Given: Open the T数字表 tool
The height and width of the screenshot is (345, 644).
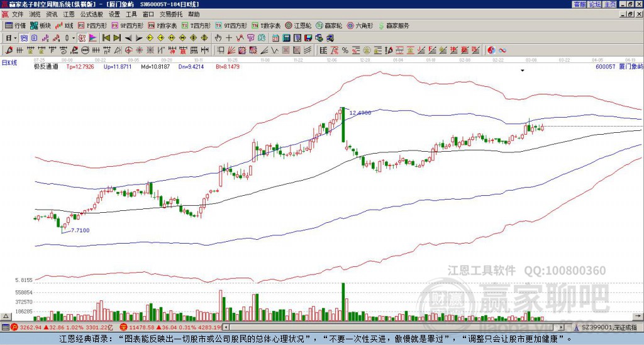Looking at the screenshot, I should tap(266, 25).
